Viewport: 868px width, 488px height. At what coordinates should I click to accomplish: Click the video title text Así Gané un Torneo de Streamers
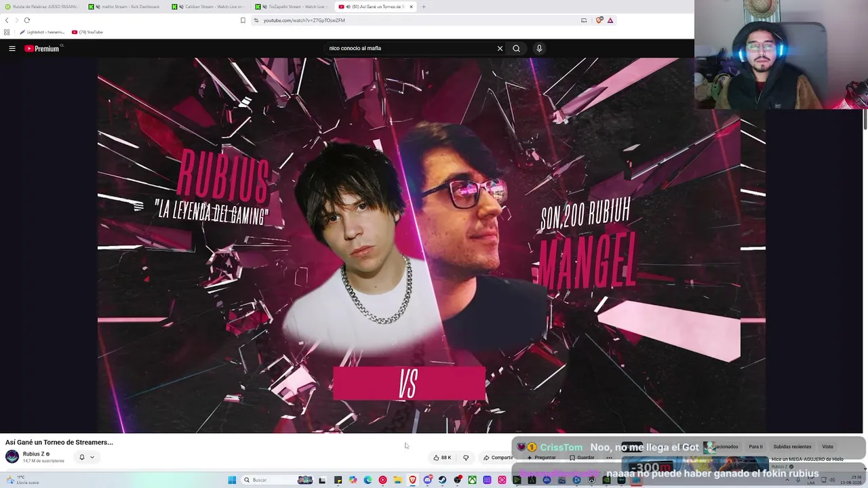pyautogui.click(x=59, y=442)
